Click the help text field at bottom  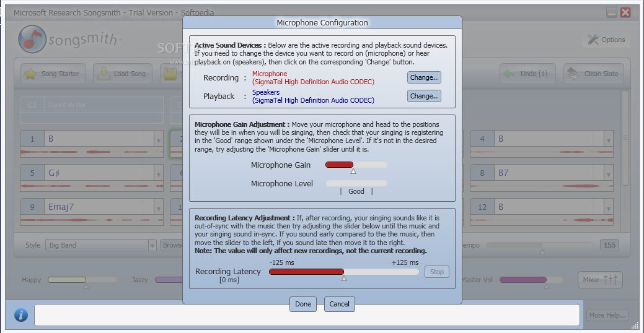[307, 315]
